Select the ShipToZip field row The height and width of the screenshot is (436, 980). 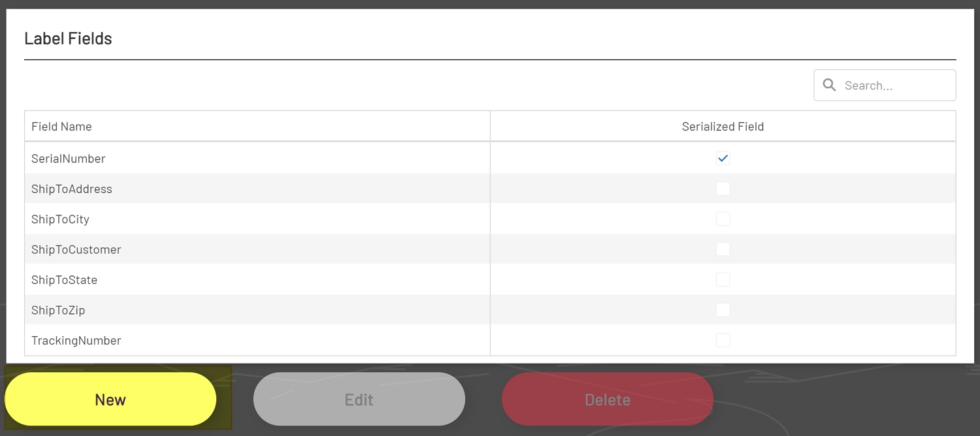pyautogui.click(x=58, y=311)
